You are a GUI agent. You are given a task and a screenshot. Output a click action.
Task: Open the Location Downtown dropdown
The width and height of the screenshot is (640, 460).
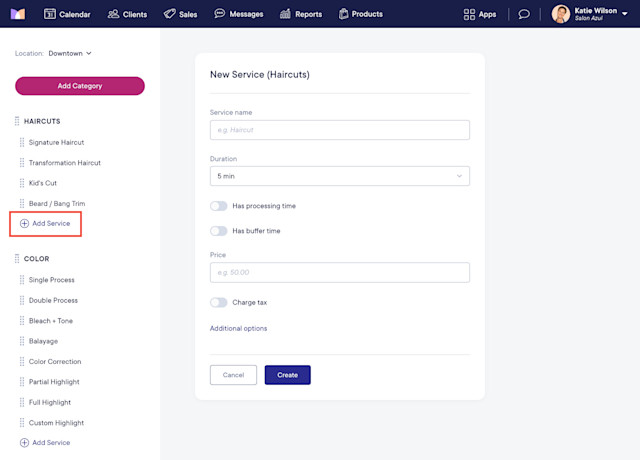tap(70, 53)
